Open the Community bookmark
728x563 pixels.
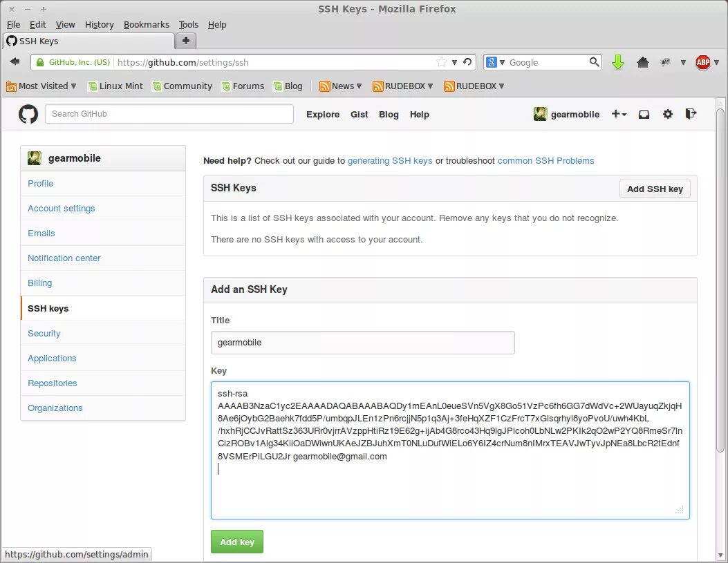182,86
